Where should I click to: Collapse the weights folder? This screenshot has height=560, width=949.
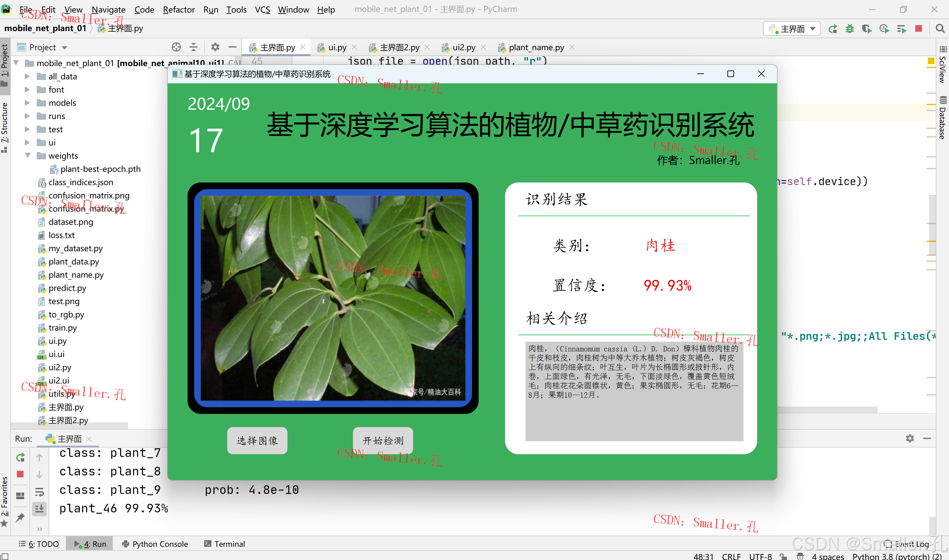(x=27, y=155)
